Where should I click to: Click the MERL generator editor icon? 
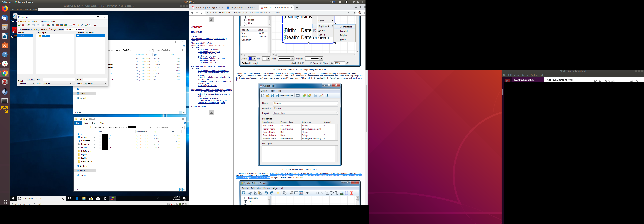[95, 25]
